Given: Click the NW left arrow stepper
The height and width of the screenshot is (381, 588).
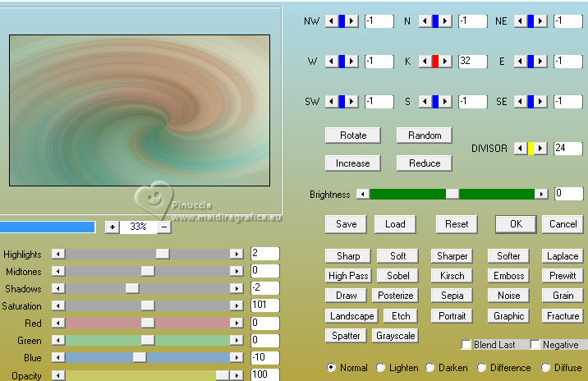Looking at the screenshot, I should (332, 21).
